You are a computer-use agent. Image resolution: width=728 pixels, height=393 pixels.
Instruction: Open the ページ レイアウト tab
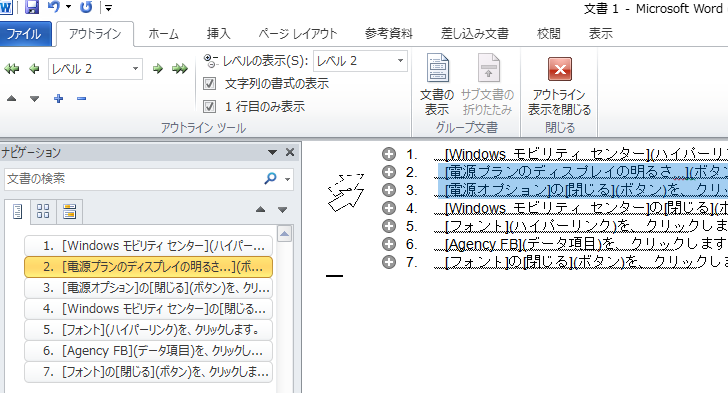(298, 34)
